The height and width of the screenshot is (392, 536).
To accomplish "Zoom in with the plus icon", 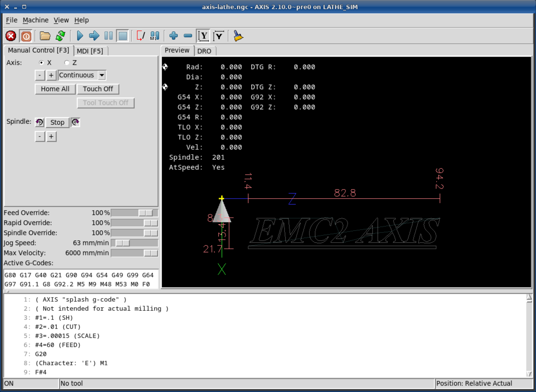I will (x=174, y=36).
